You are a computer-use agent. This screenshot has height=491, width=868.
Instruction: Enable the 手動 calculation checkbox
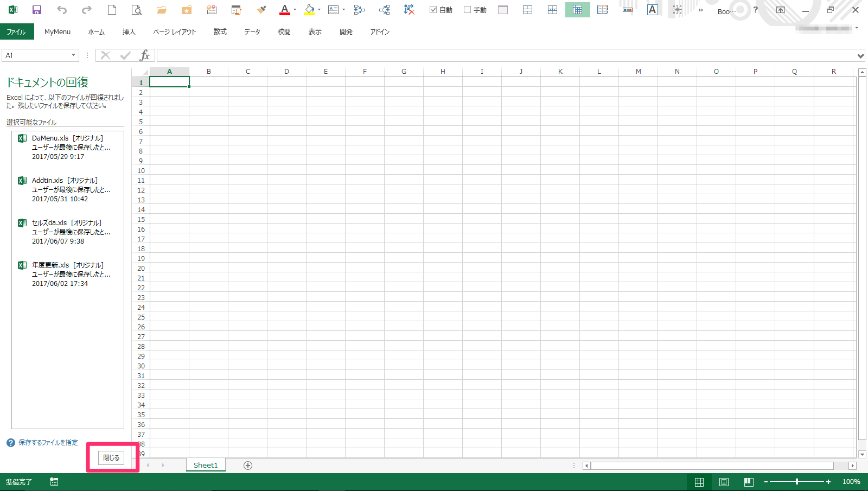pos(468,10)
